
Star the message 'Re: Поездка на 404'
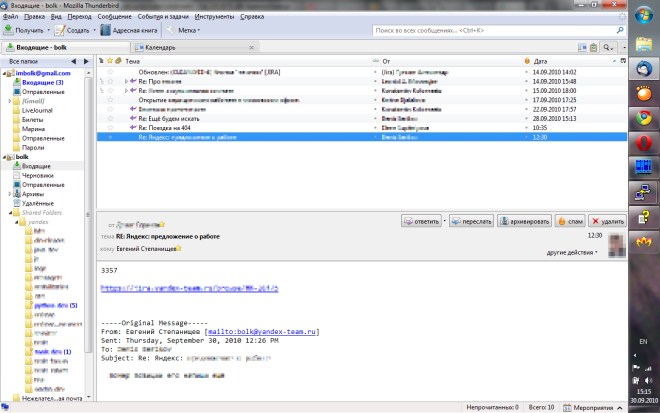click(x=110, y=128)
